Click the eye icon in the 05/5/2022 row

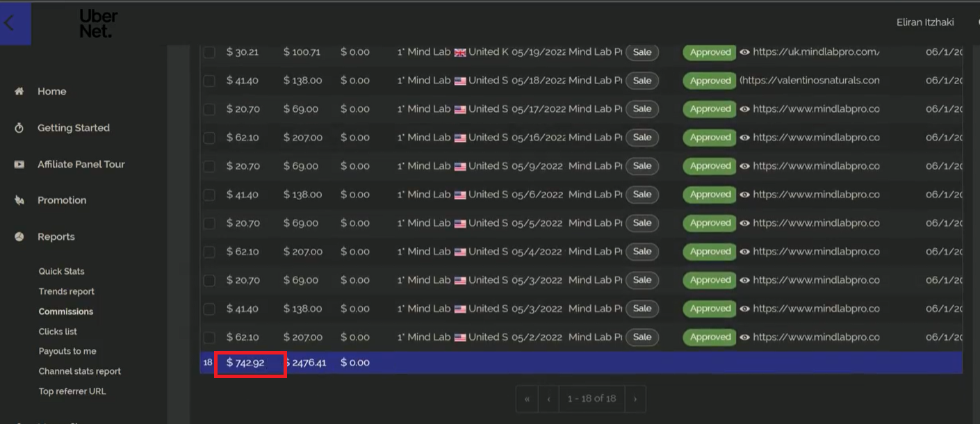pos(744,223)
